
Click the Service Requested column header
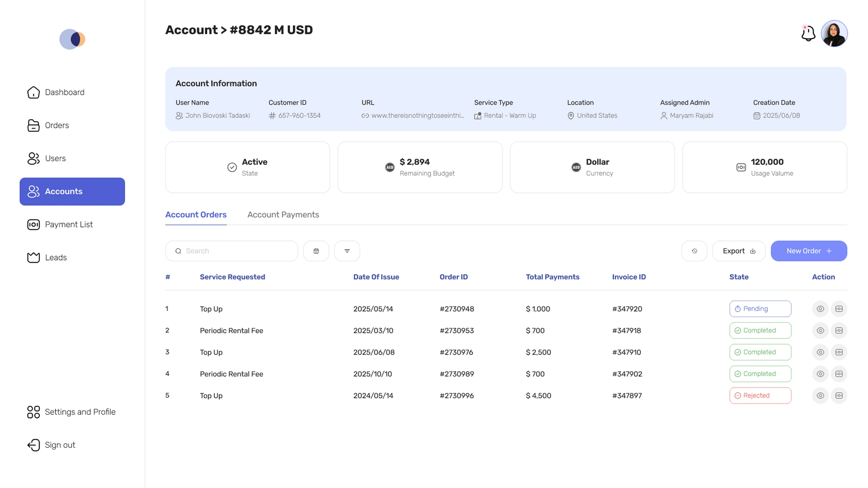coord(233,277)
